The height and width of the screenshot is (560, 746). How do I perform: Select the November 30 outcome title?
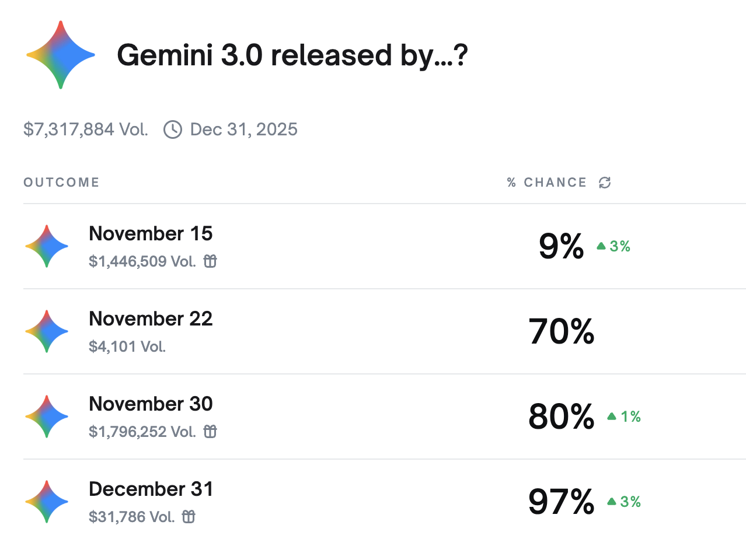[151, 404]
